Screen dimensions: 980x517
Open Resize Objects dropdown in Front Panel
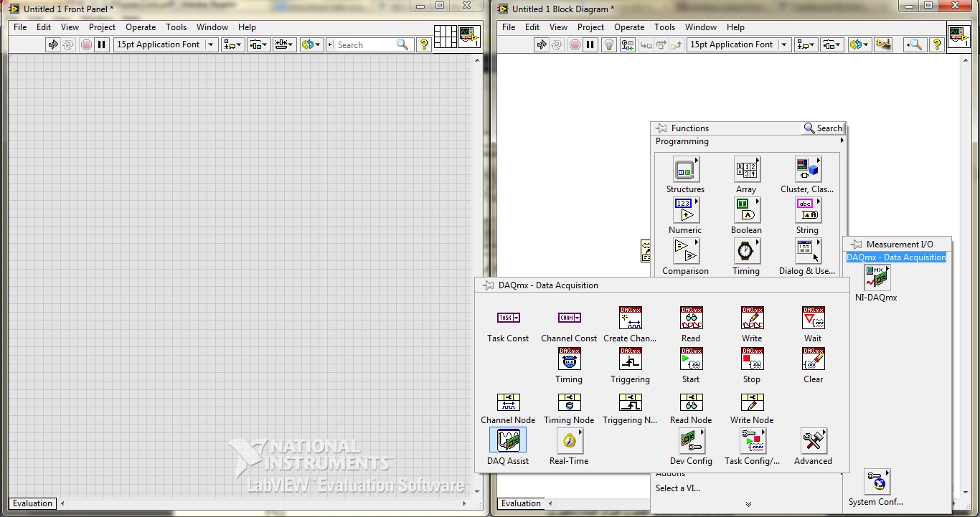point(284,44)
